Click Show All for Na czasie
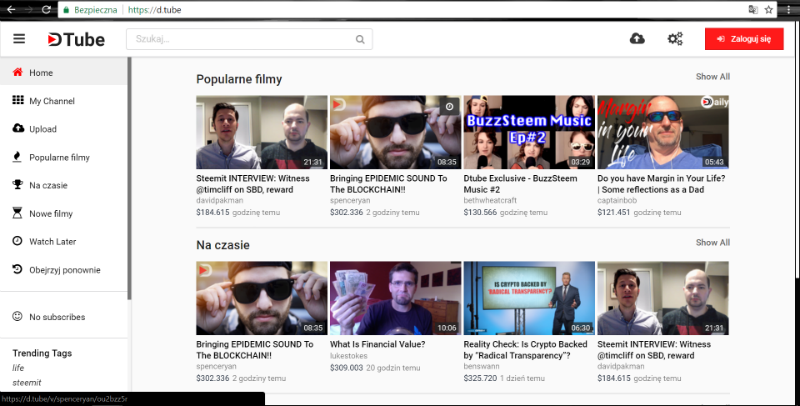The image size is (800, 406). point(713,242)
